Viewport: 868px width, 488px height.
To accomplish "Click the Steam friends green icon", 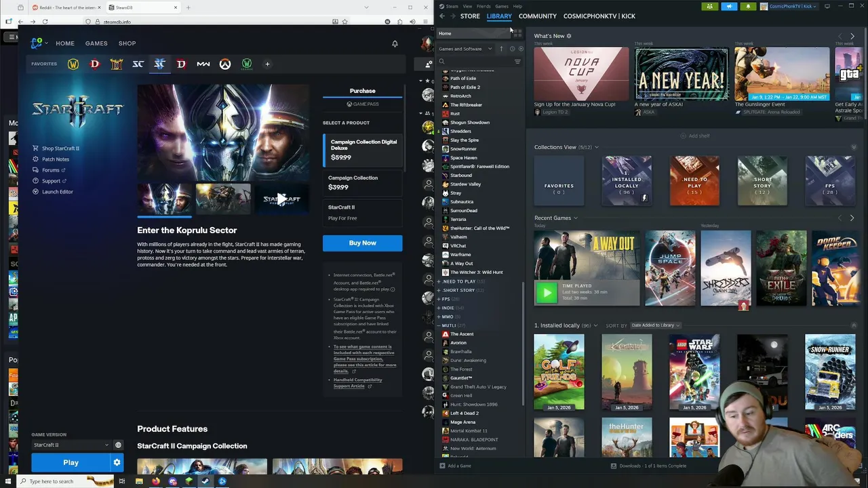I will 709,6.
